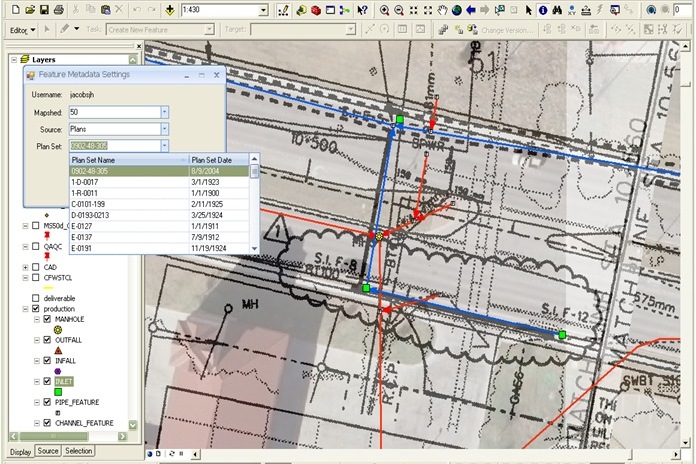Open the Editor menu
The width and height of the screenshot is (696, 464).
coord(22,30)
